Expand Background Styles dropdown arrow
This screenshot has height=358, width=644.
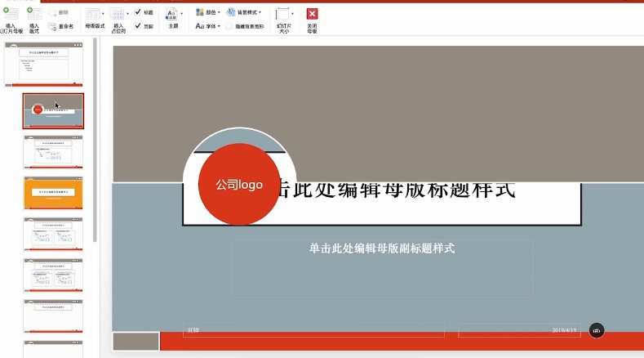pyautogui.click(x=260, y=12)
